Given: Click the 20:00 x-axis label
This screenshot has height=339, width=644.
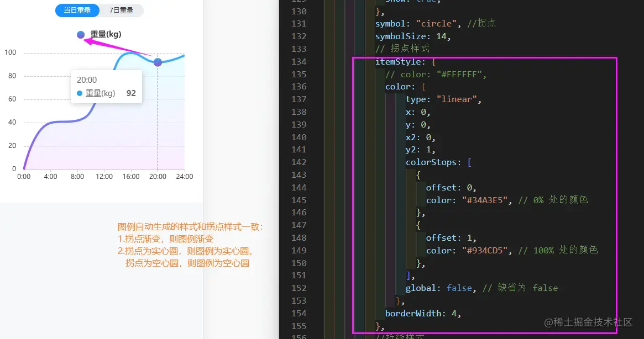Looking at the screenshot, I should tap(158, 177).
